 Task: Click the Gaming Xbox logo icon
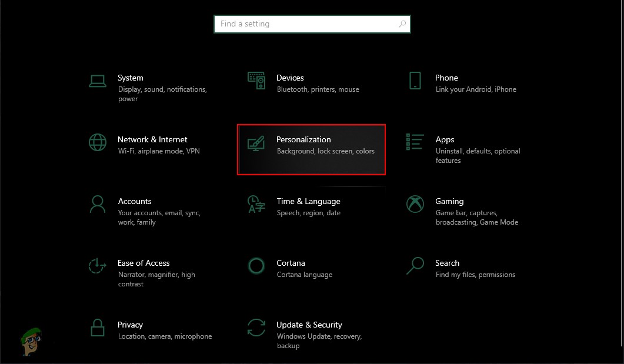[x=415, y=204]
